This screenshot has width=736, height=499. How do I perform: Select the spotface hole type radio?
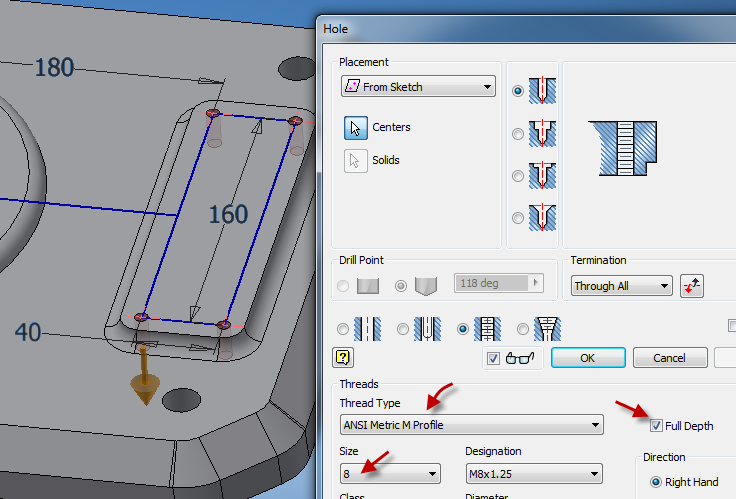pos(518,176)
